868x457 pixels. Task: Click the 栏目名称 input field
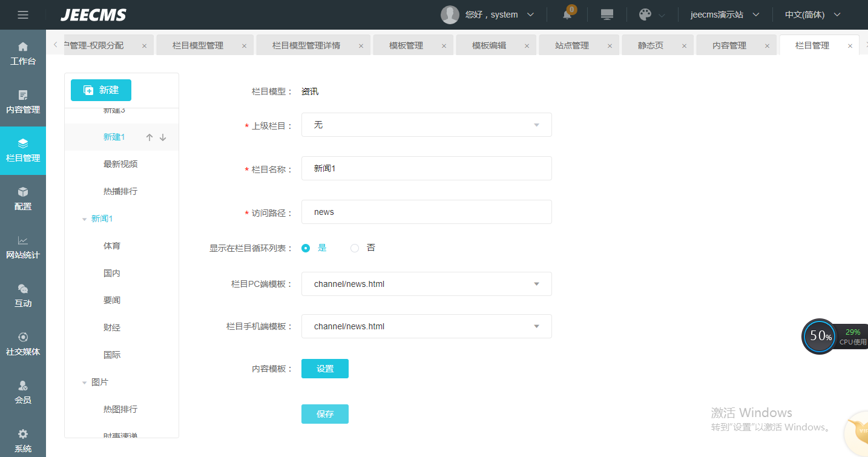click(426, 168)
